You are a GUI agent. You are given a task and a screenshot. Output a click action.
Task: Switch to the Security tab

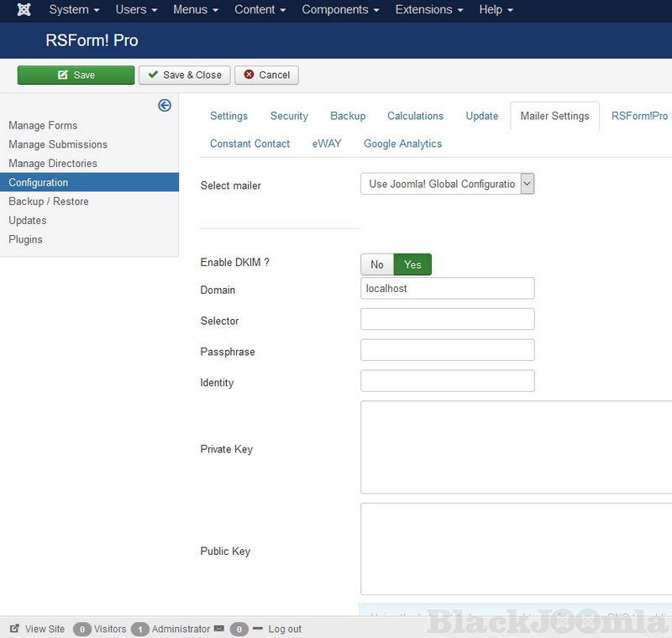pyautogui.click(x=289, y=116)
